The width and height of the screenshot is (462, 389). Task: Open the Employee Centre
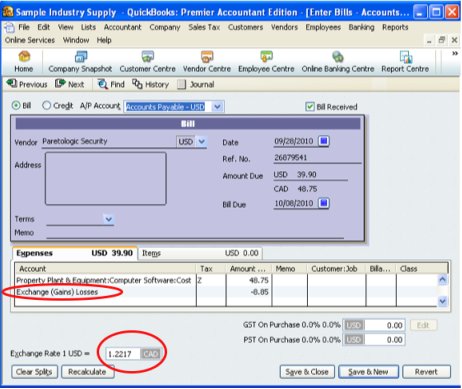pos(266,62)
